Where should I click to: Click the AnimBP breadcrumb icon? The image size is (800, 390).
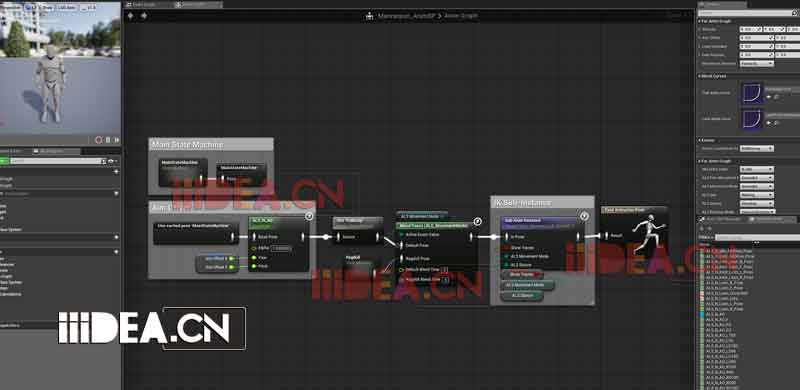(x=370, y=16)
